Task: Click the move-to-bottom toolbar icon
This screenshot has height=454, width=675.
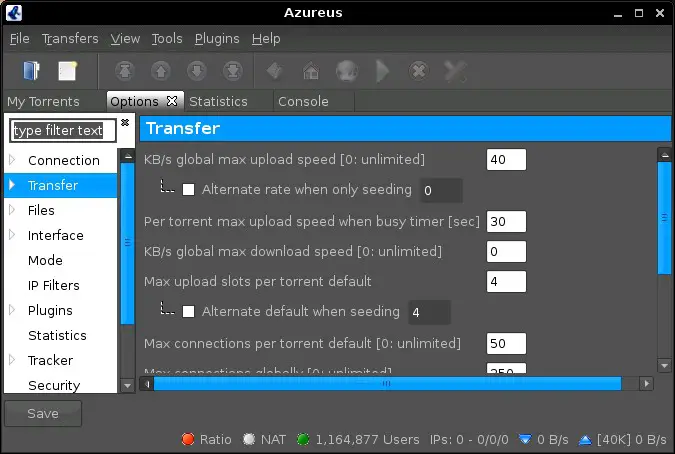Action: click(233, 71)
